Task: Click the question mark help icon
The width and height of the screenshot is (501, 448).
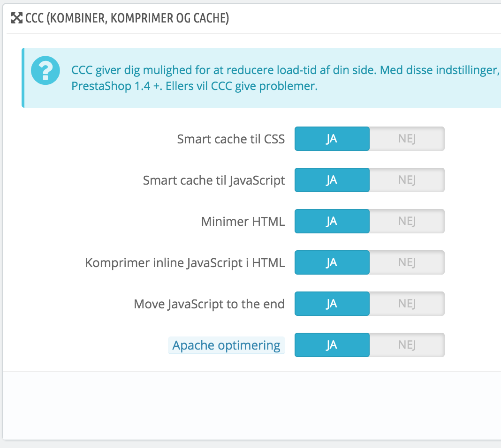Action: click(x=45, y=70)
